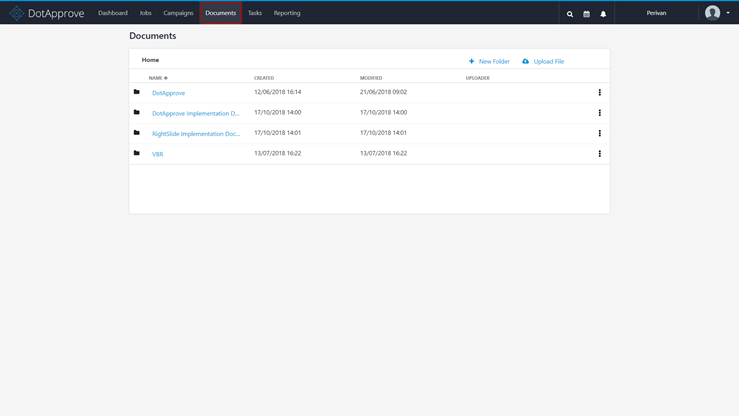The image size is (739, 416).
Task: Open the Tasks menu
Action: pyautogui.click(x=255, y=13)
